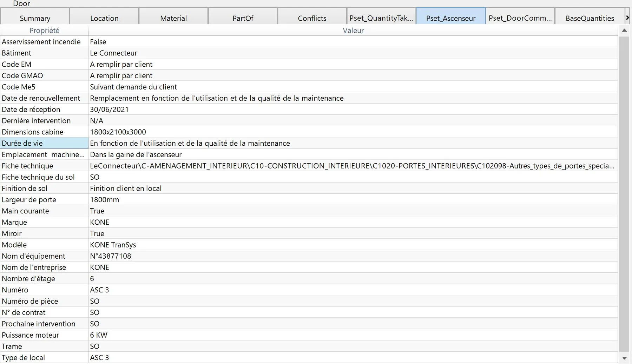Image resolution: width=632 pixels, height=364 pixels.
Task: Click the vertical scrollbar track
Action: pyautogui.click(x=624, y=194)
